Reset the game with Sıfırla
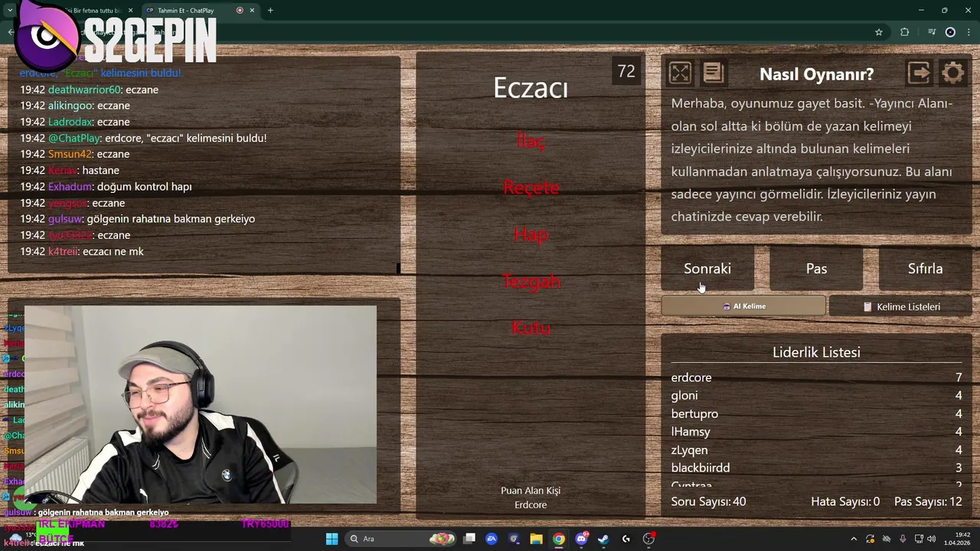The image size is (980, 551). (x=925, y=269)
